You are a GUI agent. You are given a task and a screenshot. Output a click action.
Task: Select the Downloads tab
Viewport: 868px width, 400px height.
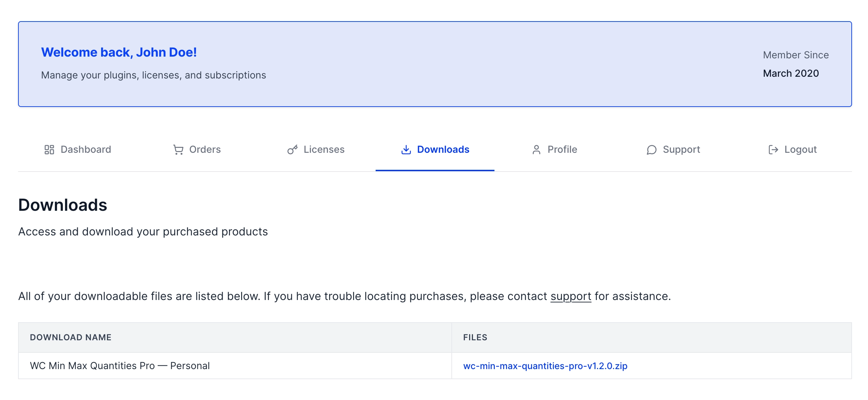[444, 149]
